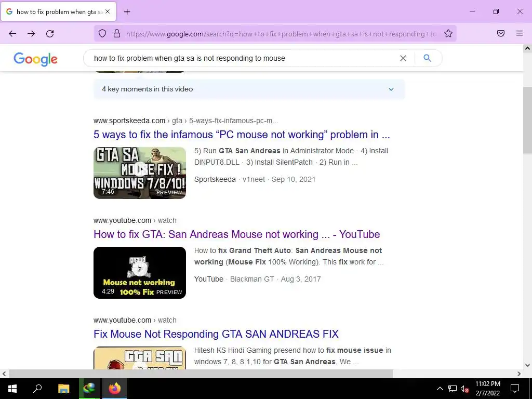This screenshot has width=532, height=399.
Task: Click the Firefox taskbar icon
Action: pos(115,389)
